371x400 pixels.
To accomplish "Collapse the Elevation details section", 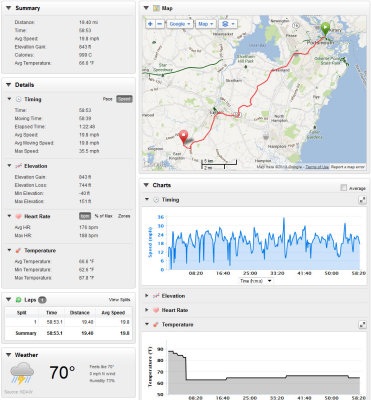I will pyautogui.click(x=9, y=166).
